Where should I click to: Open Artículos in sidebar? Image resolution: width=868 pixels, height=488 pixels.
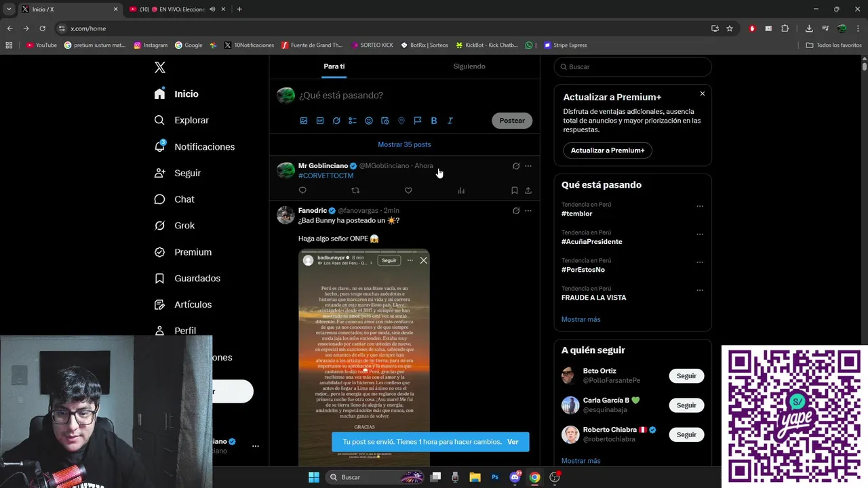(x=183, y=305)
